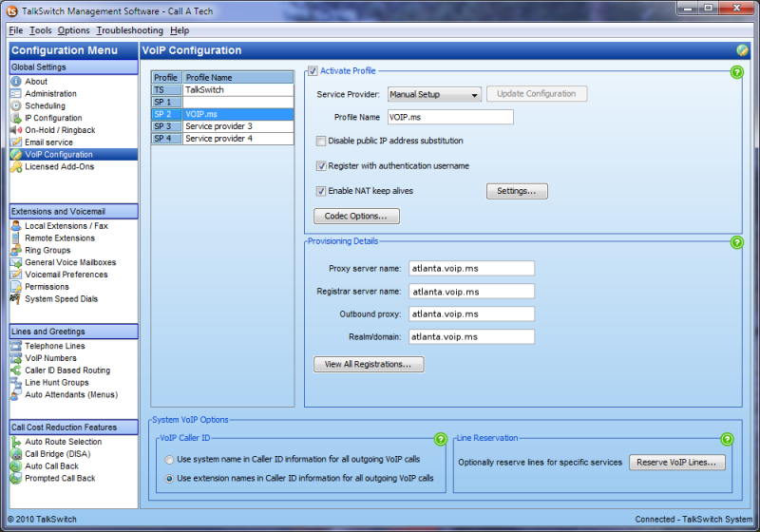This screenshot has width=760, height=532.
Task: Click the Remote Extensions phone icon
Action: [x=16, y=237]
